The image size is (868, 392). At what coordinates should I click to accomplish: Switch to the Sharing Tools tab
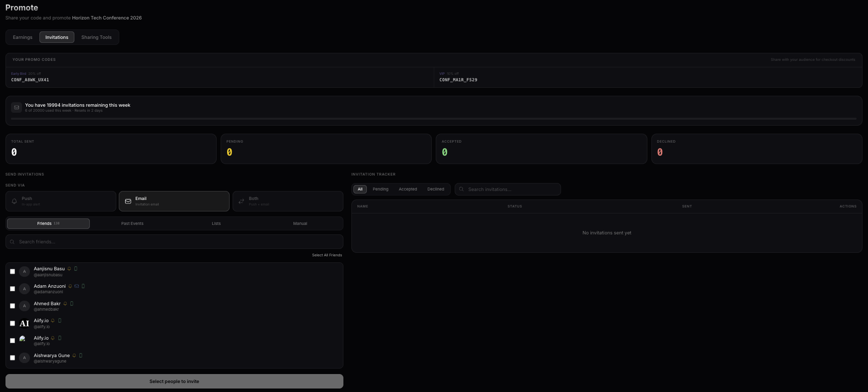[x=96, y=37]
